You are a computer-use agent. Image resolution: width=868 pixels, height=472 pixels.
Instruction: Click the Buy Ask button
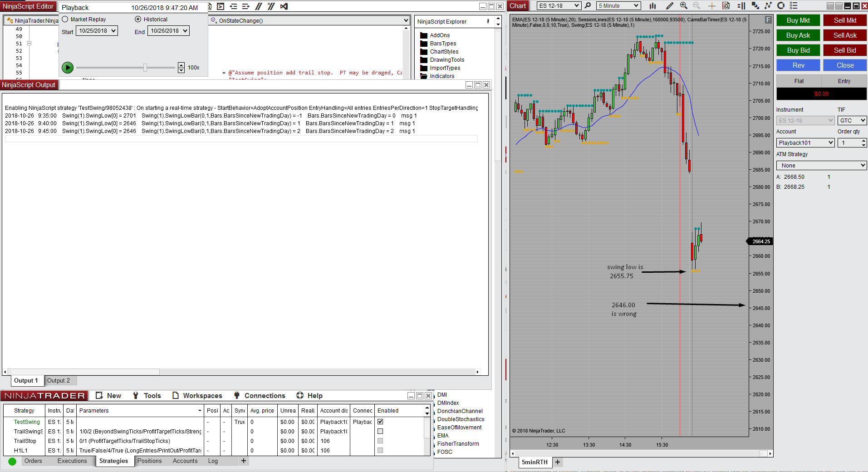click(798, 35)
